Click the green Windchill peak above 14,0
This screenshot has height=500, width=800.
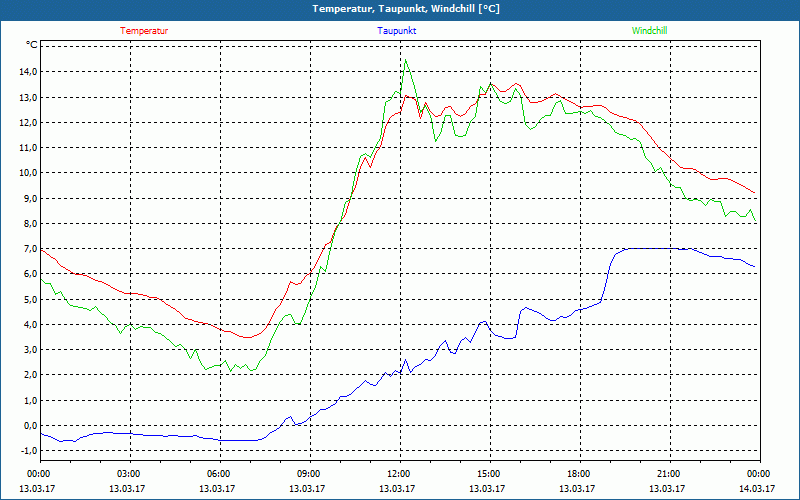tap(406, 60)
